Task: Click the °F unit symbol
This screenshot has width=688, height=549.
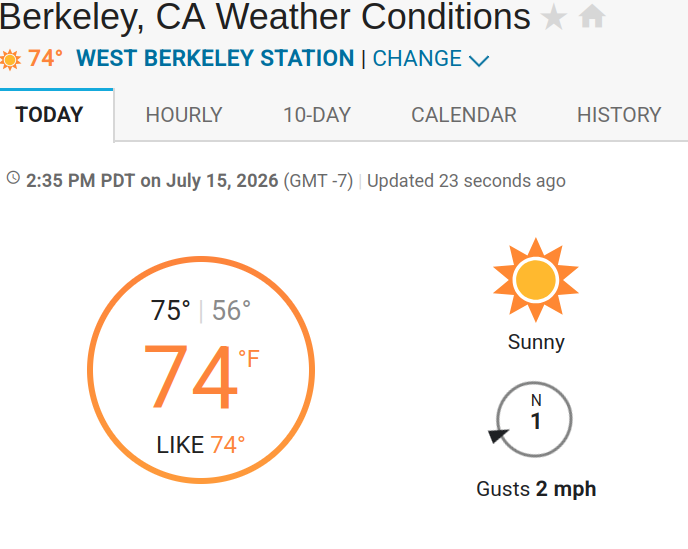Action: (249, 359)
